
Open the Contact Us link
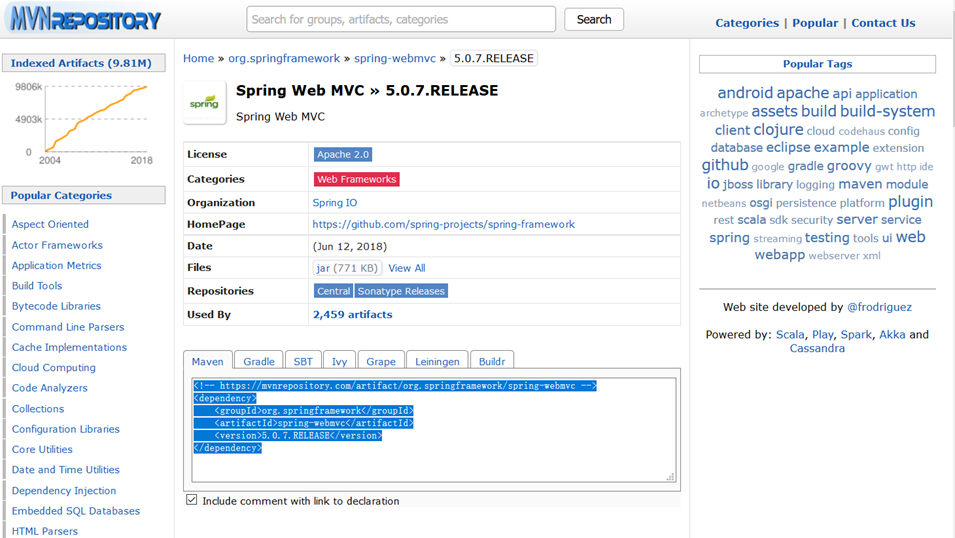pyautogui.click(x=883, y=23)
